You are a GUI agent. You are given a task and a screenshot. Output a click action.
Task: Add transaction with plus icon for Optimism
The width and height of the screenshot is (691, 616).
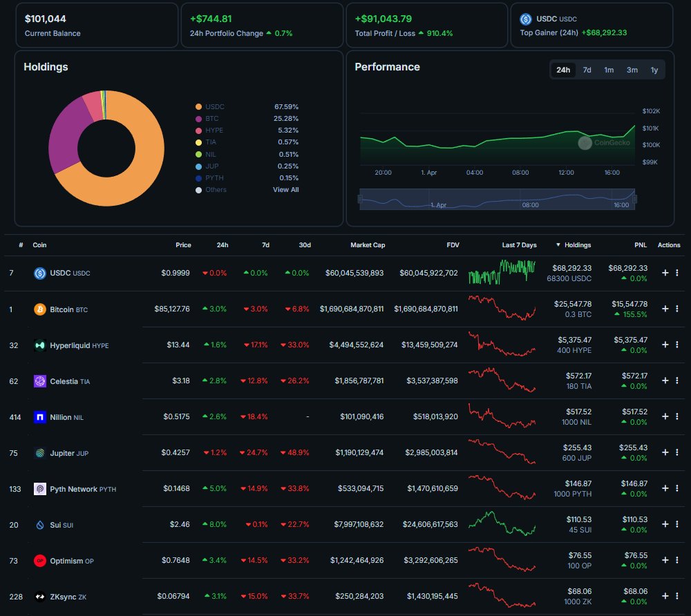coord(665,559)
